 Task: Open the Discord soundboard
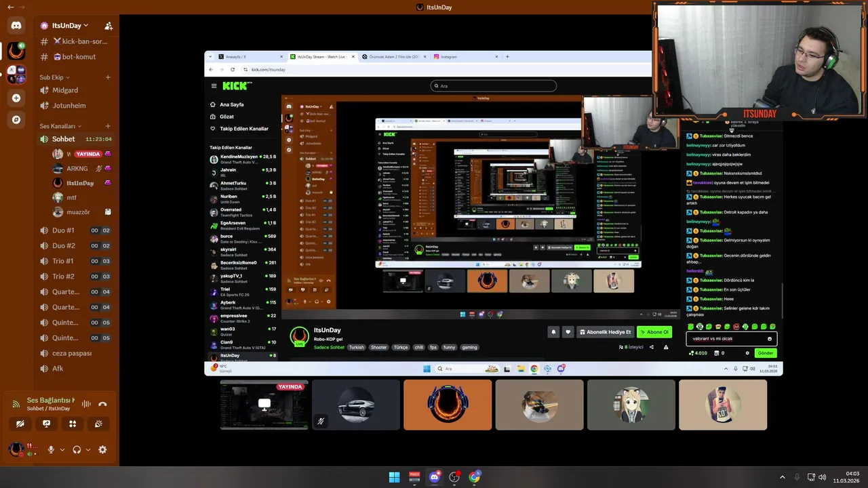(x=98, y=424)
